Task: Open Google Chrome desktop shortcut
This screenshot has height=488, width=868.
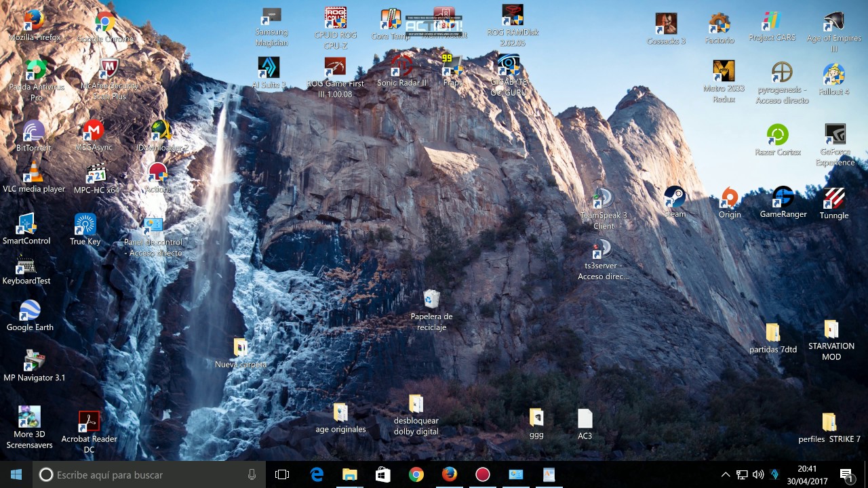Action: 105,26
